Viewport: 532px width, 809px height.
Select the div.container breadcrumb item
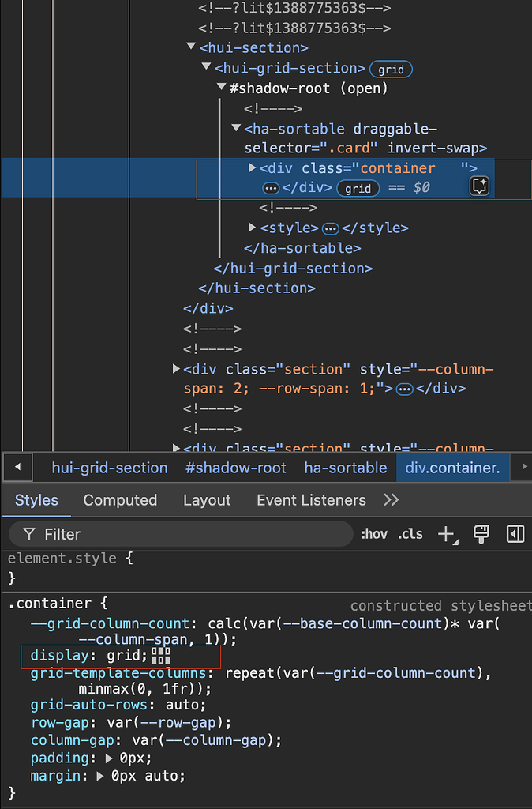click(453, 467)
